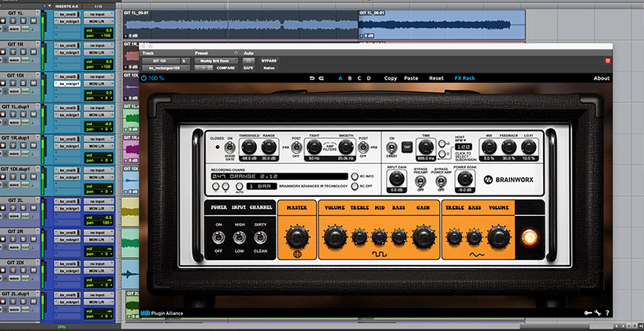Open the insert position 'b' dropdown
The image size is (644, 331).
click(186, 61)
